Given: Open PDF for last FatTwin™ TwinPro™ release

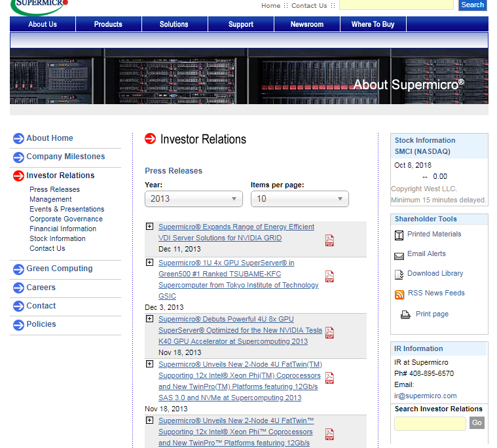Looking at the screenshot, I should 329,434.
